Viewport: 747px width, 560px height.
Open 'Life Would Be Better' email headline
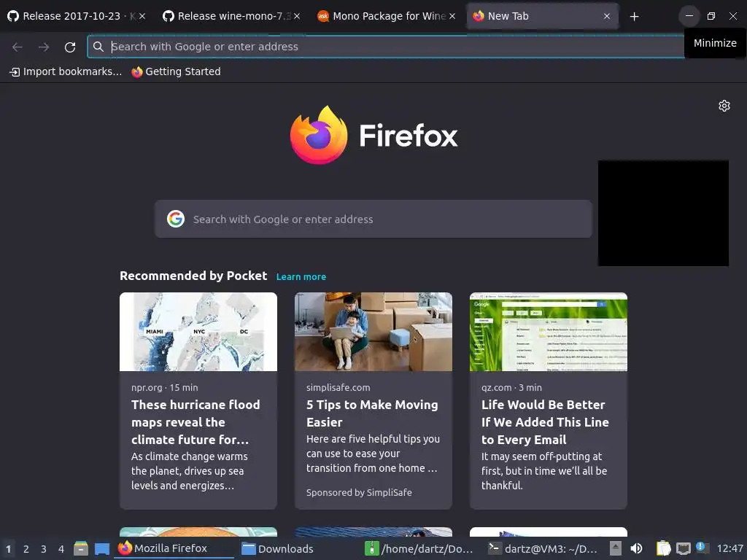pos(545,422)
